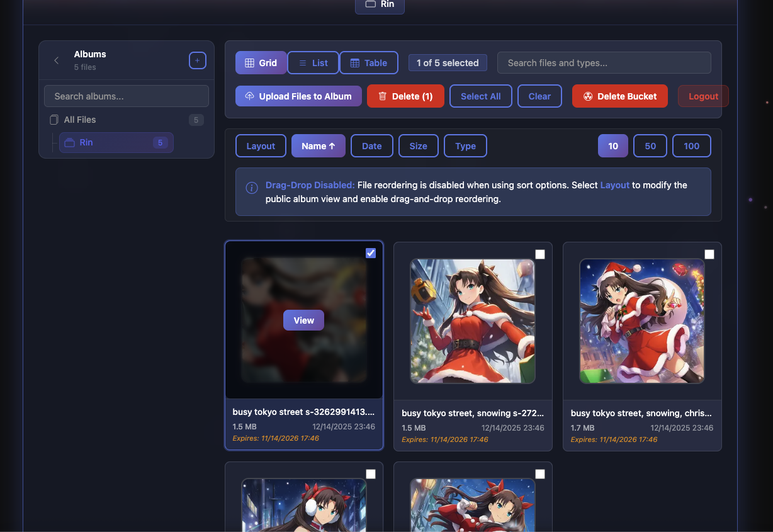
Task: Click the 1.7 MB file size text
Action: tap(583, 427)
